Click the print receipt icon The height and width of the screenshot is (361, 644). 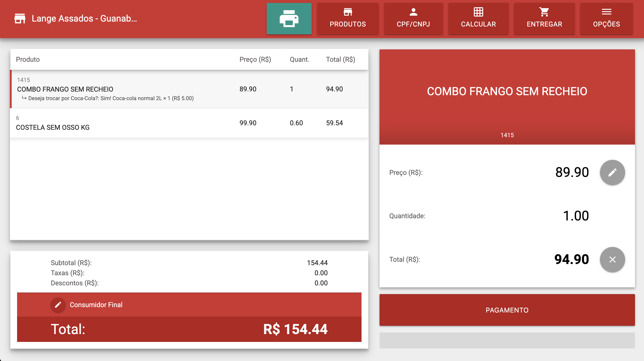coord(289,18)
